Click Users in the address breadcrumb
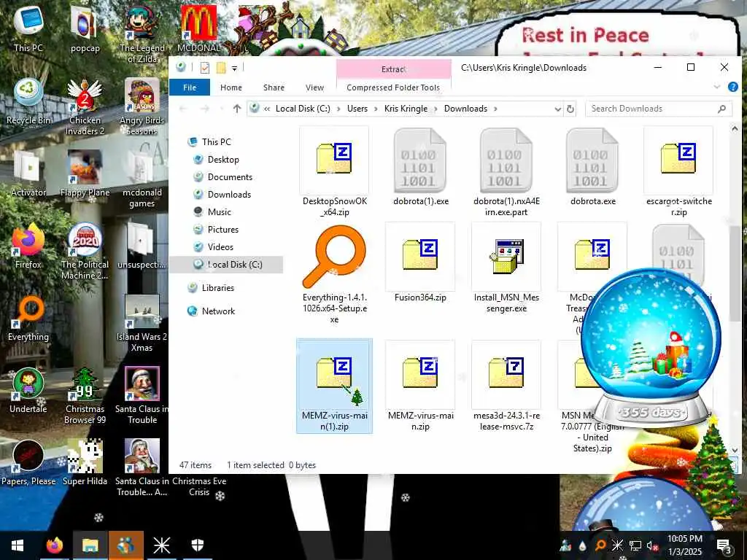 [x=357, y=109]
